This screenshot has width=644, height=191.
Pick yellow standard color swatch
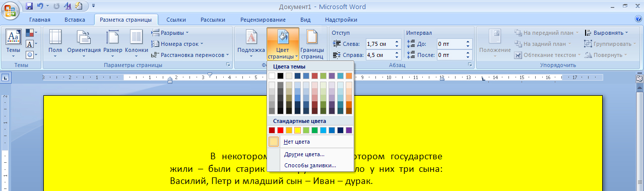[x=297, y=130]
